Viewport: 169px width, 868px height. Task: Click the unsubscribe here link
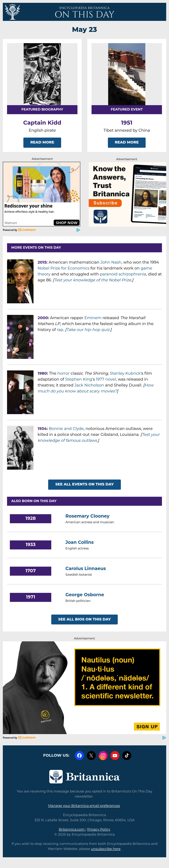tap(106, 849)
